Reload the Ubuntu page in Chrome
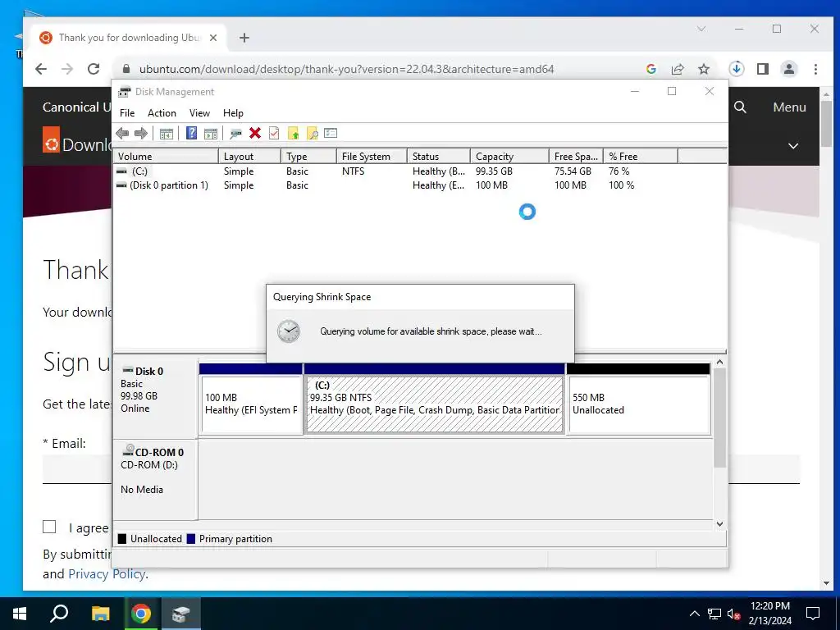840x630 pixels. (x=94, y=69)
